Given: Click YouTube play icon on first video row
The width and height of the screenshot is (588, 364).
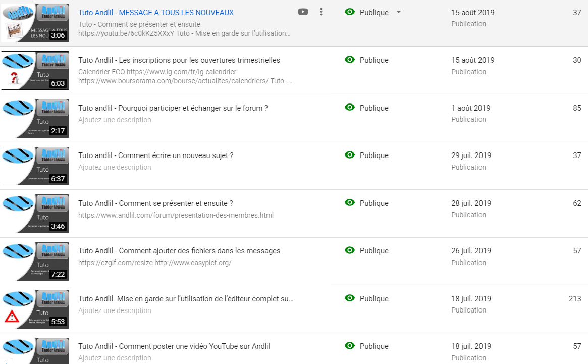Looking at the screenshot, I should [303, 12].
